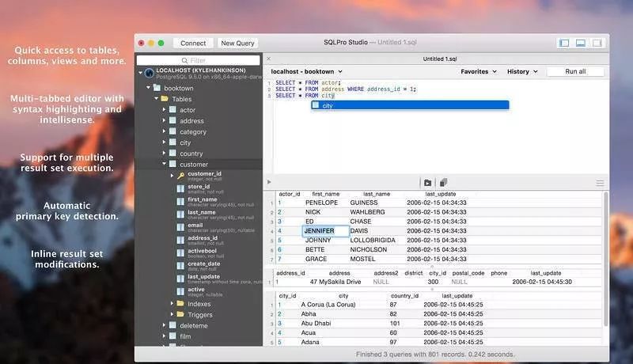Click the address_id column icon
Screen dimensions: 633x364
tap(180, 240)
